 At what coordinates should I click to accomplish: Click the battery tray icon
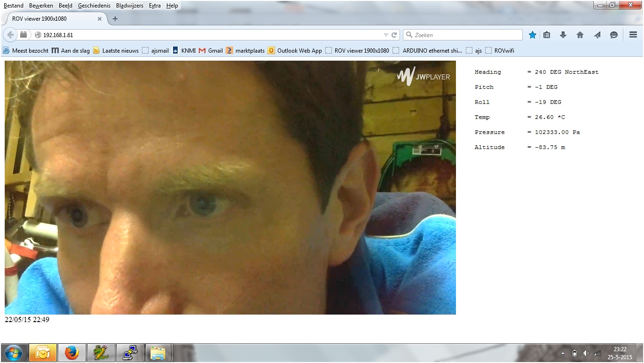574,353
